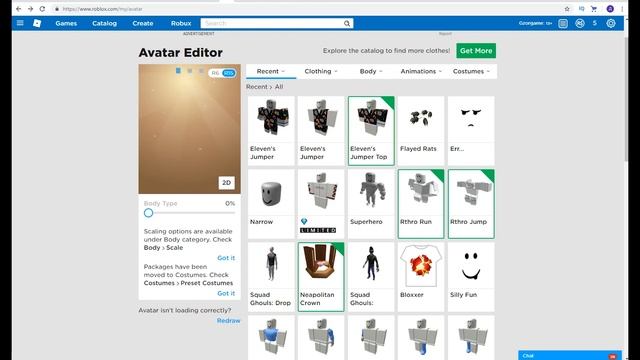Click the Get More button
Screen dimensions: 640x360
click(476, 51)
